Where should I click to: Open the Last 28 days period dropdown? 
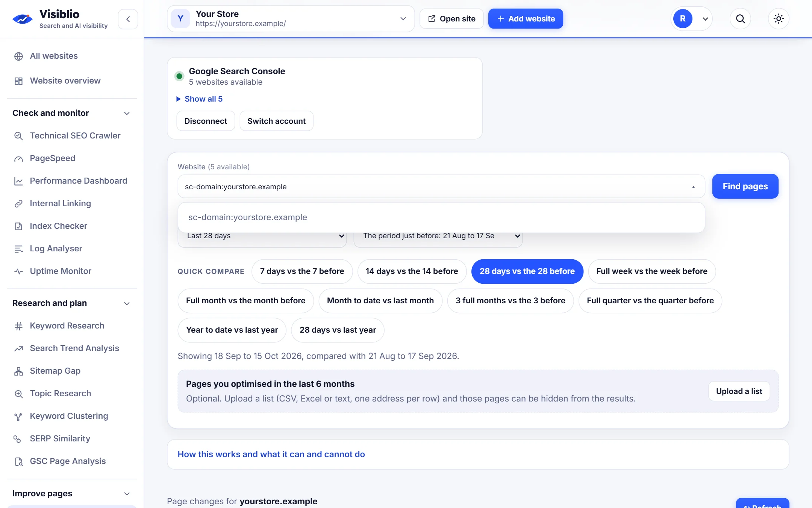pos(262,236)
